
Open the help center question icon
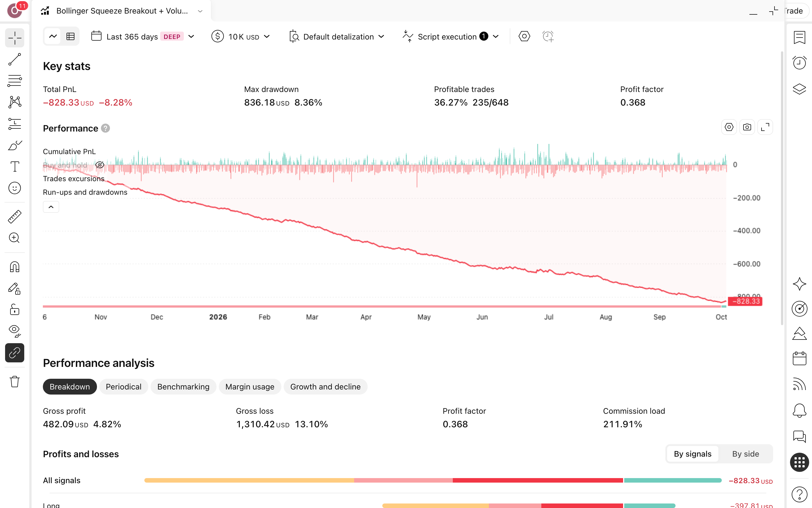[799, 494]
